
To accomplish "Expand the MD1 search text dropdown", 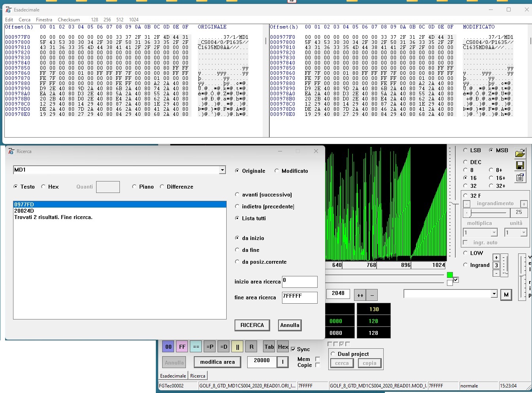I will coord(222,170).
